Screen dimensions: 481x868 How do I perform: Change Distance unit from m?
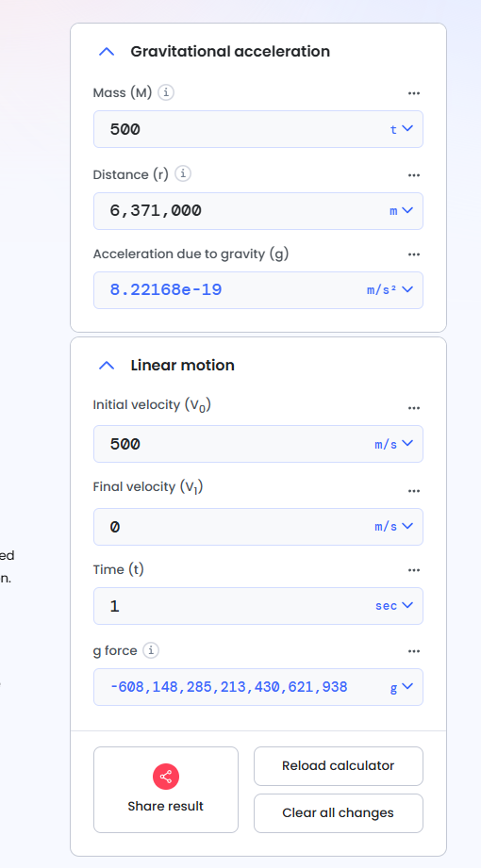point(402,210)
